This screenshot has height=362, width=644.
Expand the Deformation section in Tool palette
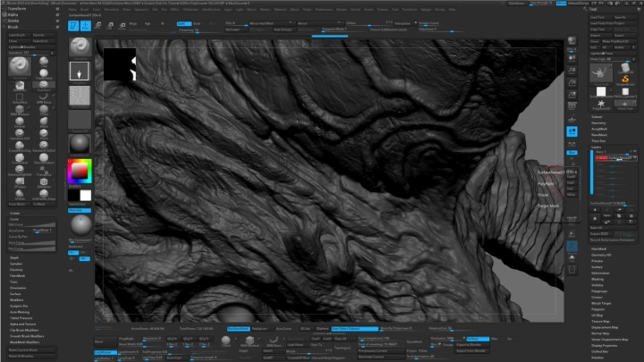point(600,273)
